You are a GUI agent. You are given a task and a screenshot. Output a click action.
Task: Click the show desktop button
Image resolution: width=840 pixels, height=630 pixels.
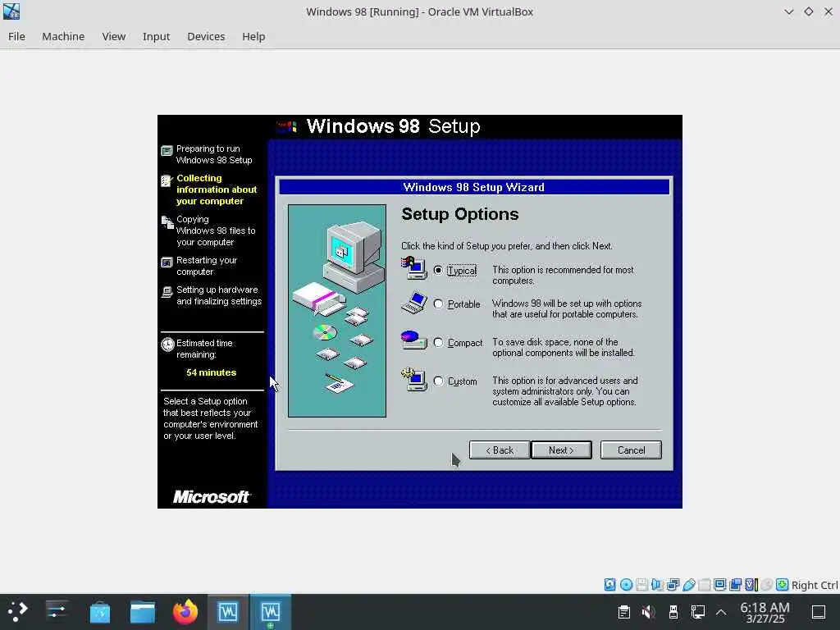click(x=819, y=612)
